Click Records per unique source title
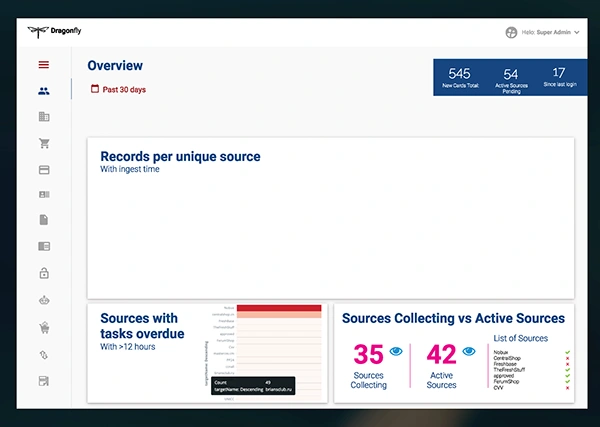 180,156
